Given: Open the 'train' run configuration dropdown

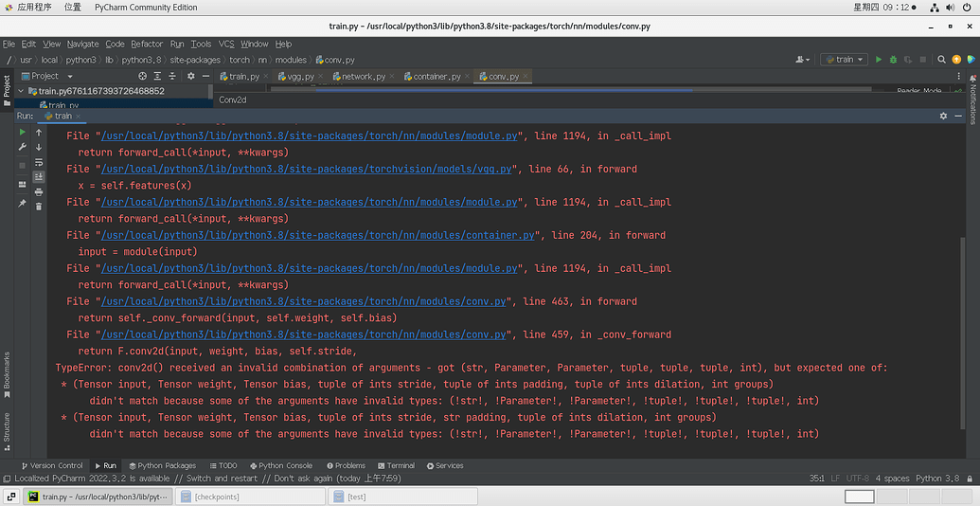Looking at the screenshot, I should click(844, 60).
